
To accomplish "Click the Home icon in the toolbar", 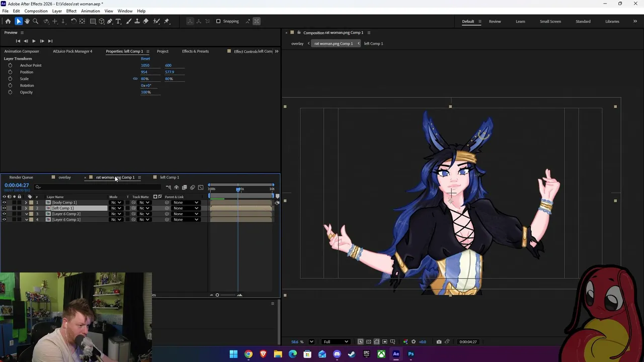I will point(8,21).
